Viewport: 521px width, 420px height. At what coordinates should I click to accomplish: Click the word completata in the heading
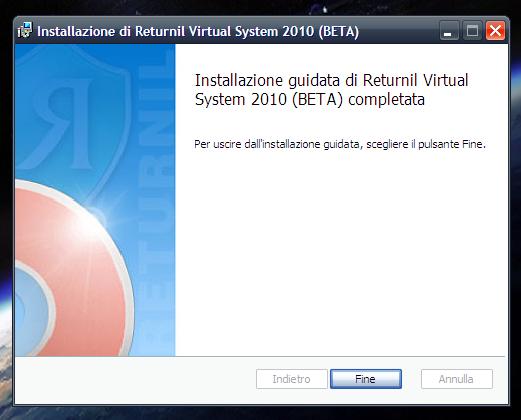(x=386, y=99)
